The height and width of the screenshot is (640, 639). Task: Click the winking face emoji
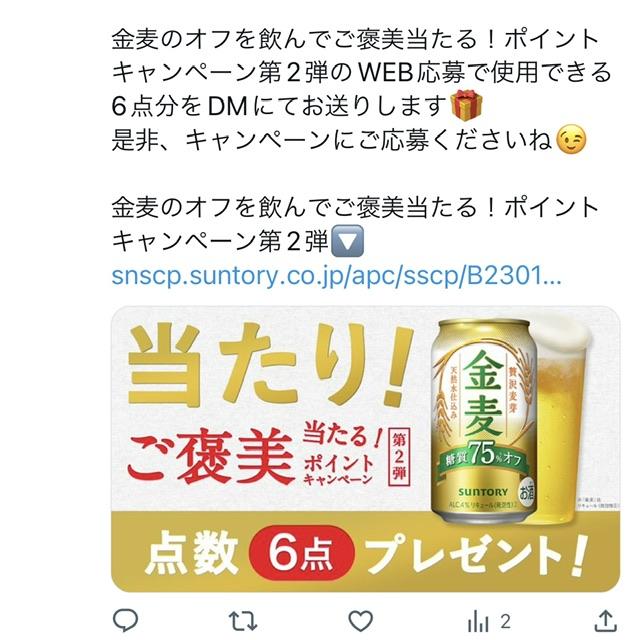coord(571,140)
